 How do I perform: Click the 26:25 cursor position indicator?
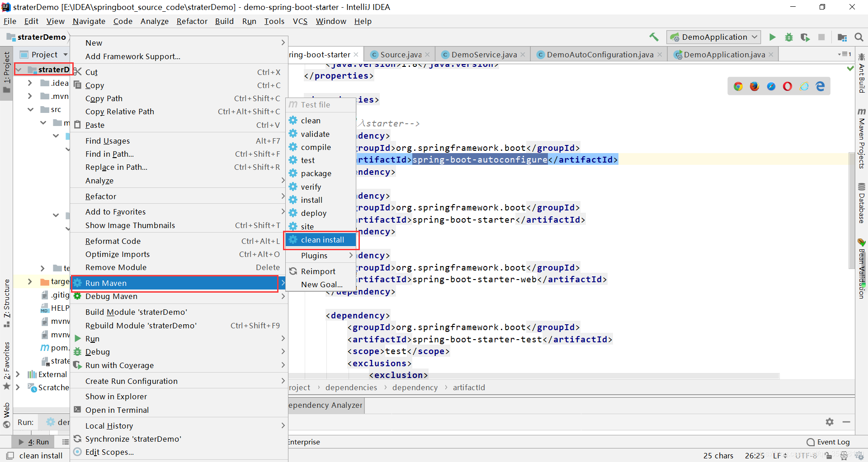[x=754, y=456]
